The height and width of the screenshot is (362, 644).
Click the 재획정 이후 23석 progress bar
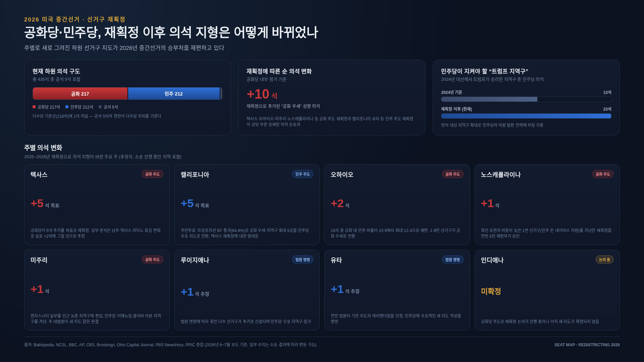(x=526, y=116)
